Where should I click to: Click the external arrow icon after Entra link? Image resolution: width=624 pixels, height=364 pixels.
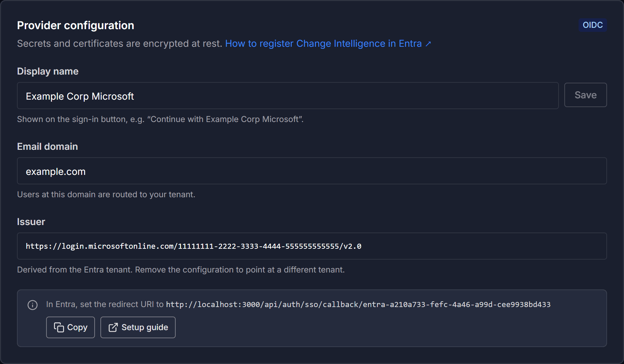click(x=428, y=44)
